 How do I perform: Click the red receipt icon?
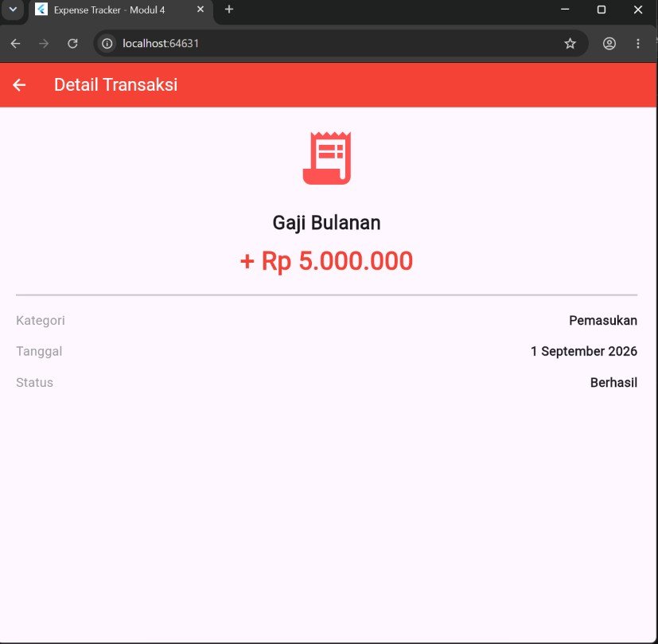click(327, 158)
